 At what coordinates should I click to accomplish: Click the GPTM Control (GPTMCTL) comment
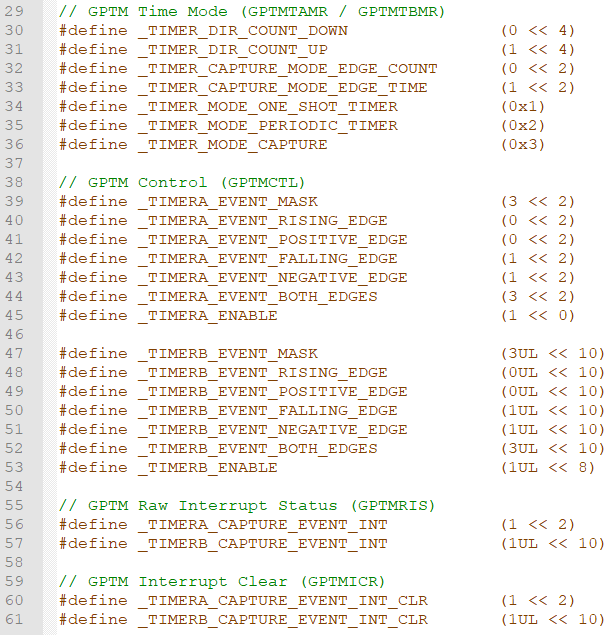pyautogui.click(x=182, y=182)
